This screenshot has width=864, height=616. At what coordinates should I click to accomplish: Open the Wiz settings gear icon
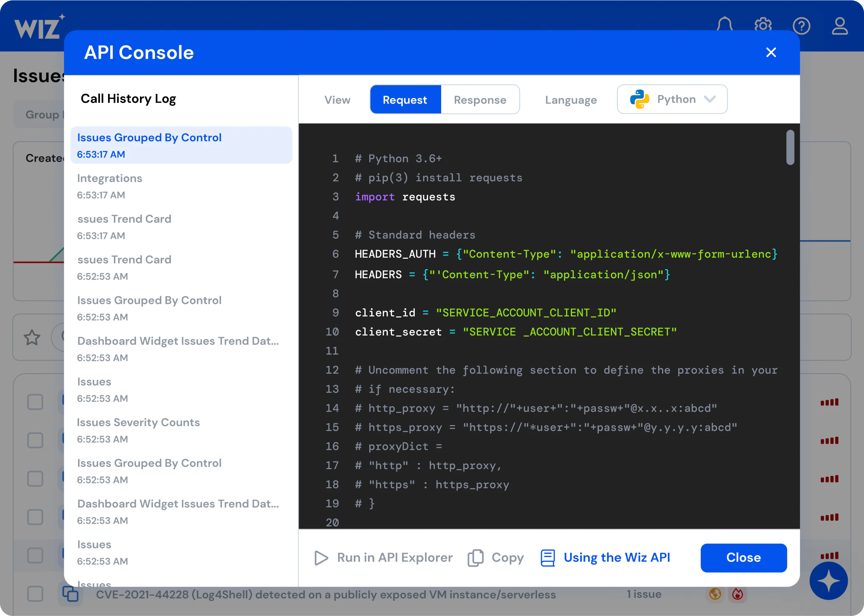click(x=763, y=25)
